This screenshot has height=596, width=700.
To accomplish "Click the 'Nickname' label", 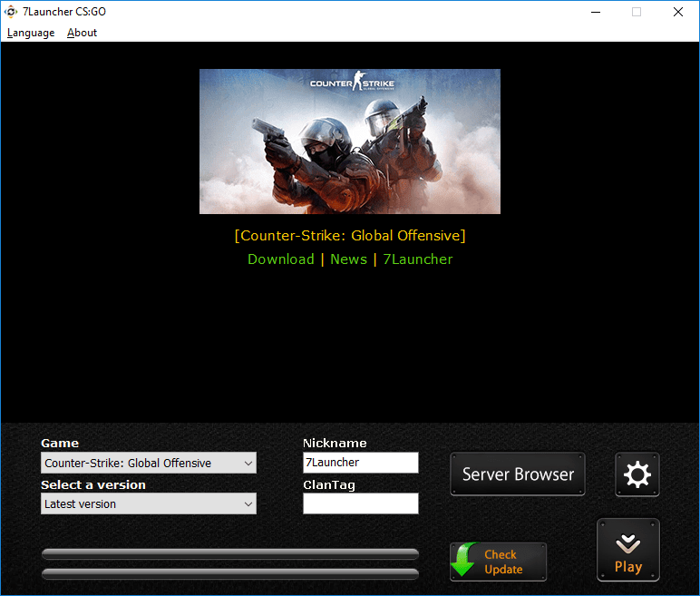I will 335,444.
